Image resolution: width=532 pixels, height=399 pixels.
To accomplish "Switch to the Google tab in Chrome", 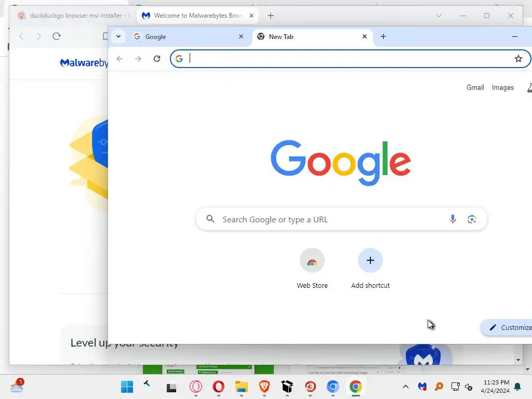I will [x=189, y=37].
